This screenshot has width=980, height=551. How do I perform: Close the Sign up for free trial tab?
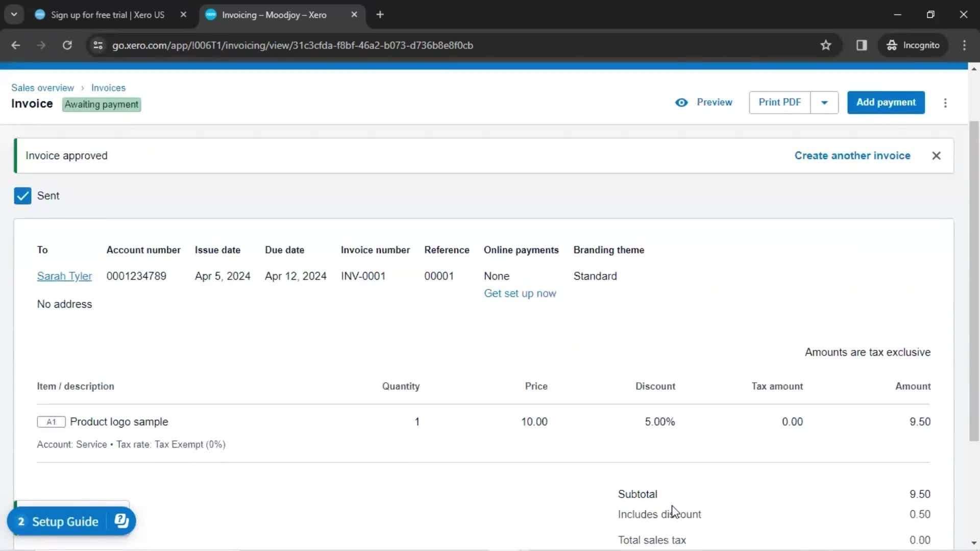click(x=183, y=15)
